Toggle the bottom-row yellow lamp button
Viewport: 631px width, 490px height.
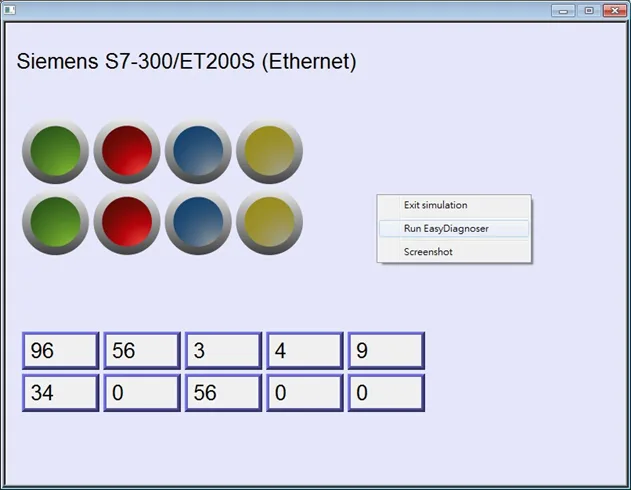click(269, 222)
